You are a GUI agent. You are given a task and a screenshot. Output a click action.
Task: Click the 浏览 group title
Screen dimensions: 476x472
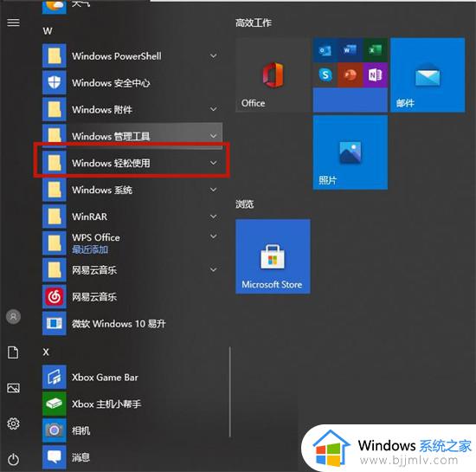click(x=244, y=204)
